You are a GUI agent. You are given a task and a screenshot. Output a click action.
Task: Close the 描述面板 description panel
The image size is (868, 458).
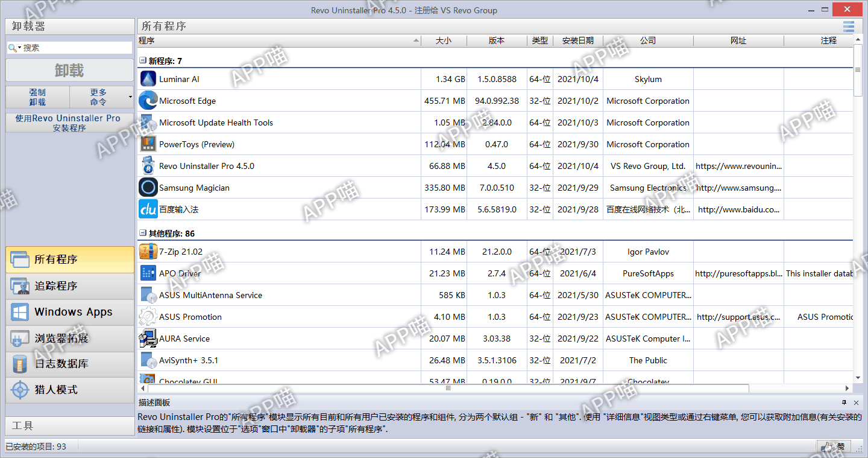click(x=857, y=402)
